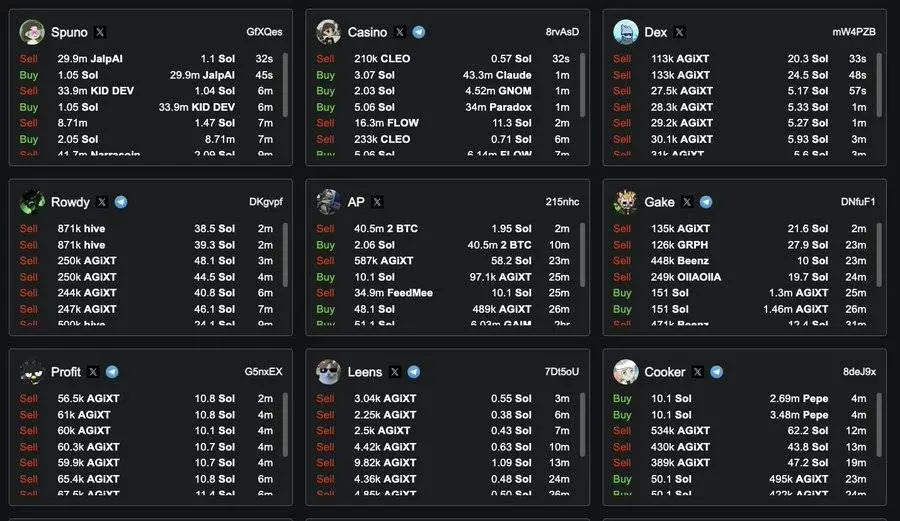Click Cooker's Telegram icon

pos(717,372)
